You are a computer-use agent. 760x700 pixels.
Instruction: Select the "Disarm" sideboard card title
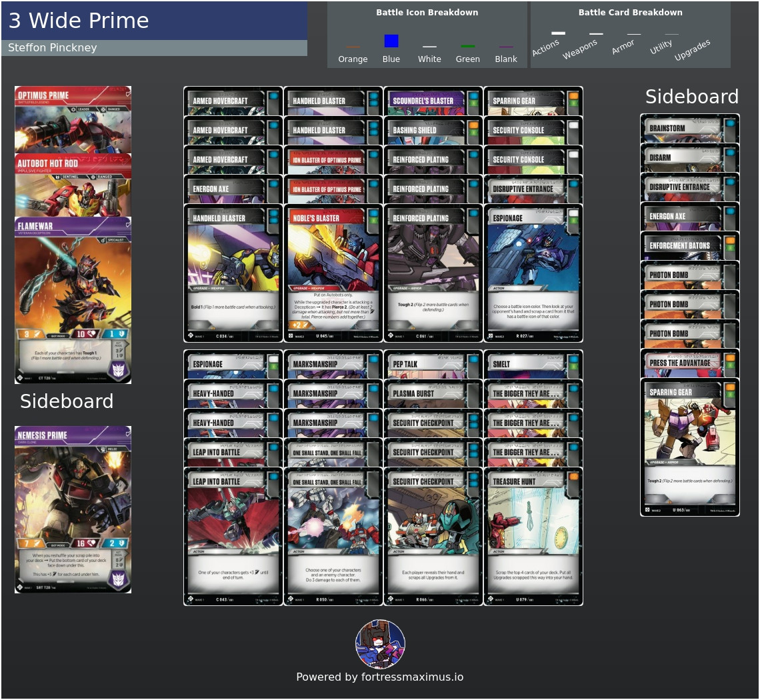coord(660,157)
